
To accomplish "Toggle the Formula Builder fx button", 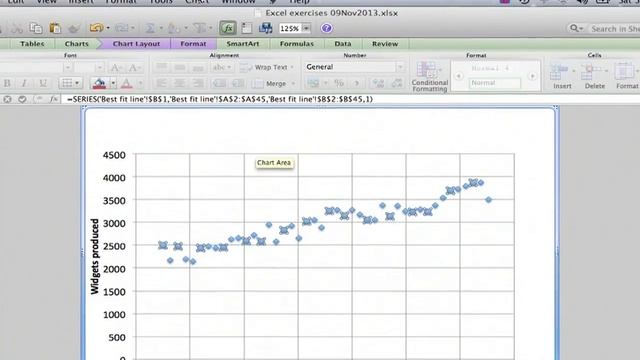I will [228, 28].
